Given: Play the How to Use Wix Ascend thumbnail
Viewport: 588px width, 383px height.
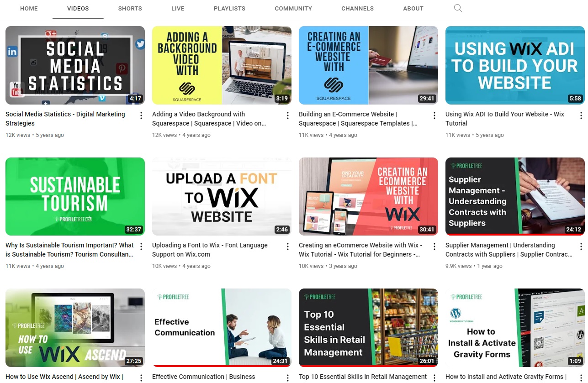Looking at the screenshot, I should tap(75, 327).
